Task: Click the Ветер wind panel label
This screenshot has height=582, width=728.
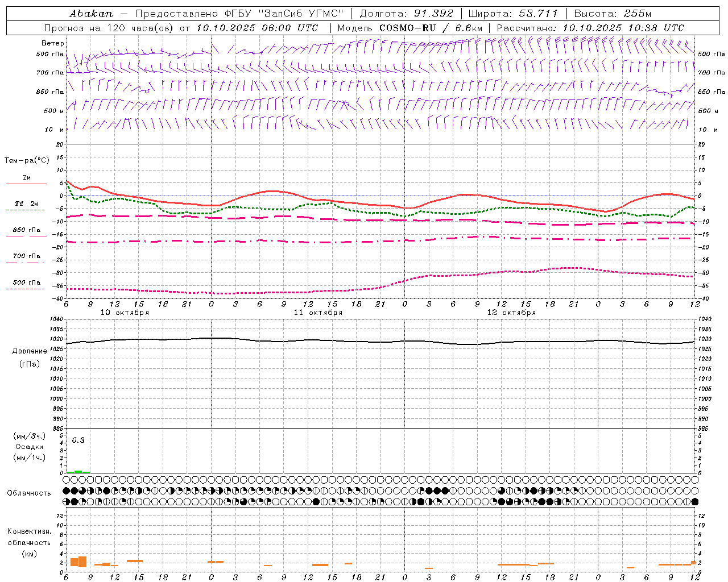Action: tap(53, 43)
